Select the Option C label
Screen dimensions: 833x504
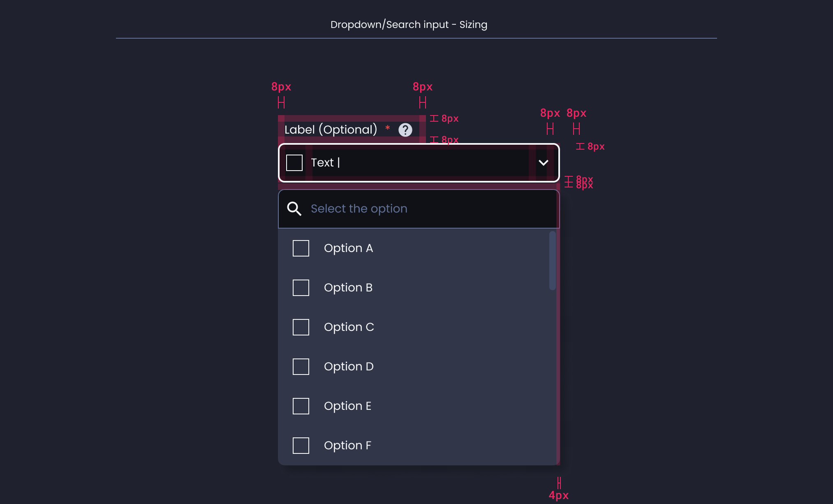pos(349,327)
